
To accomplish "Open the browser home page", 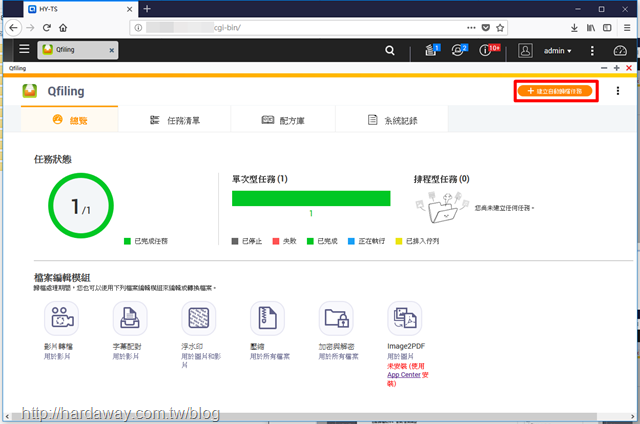I will [x=63, y=28].
